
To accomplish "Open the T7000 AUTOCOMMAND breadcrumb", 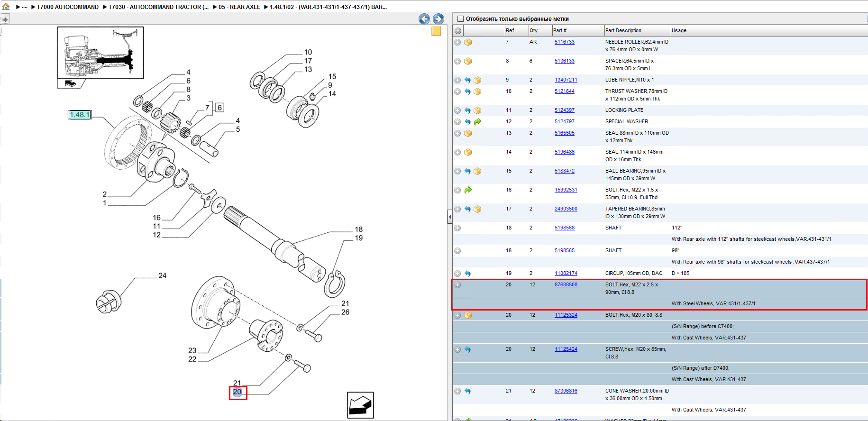I will (68, 7).
